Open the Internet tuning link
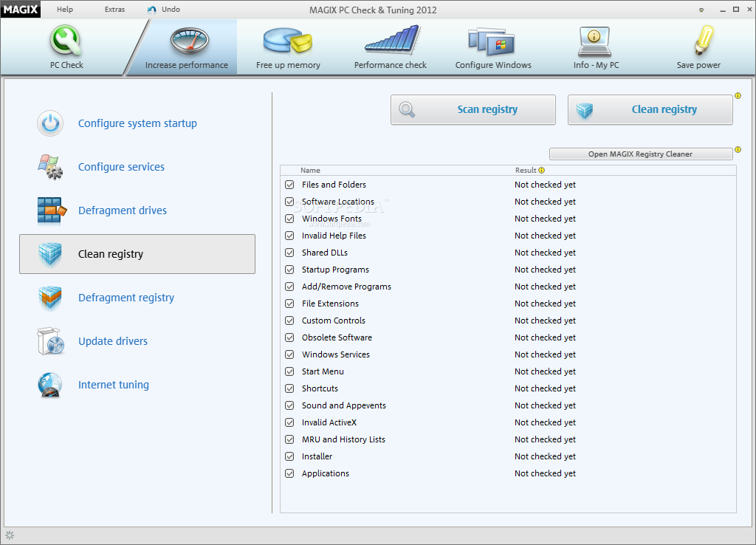756x545 pixels. (113, 385)
